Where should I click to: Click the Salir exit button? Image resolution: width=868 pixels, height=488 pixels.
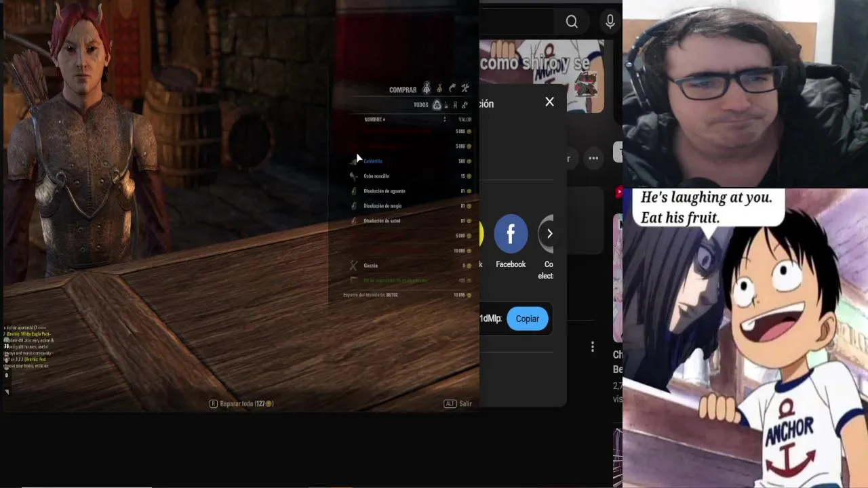tap(458, 403)
